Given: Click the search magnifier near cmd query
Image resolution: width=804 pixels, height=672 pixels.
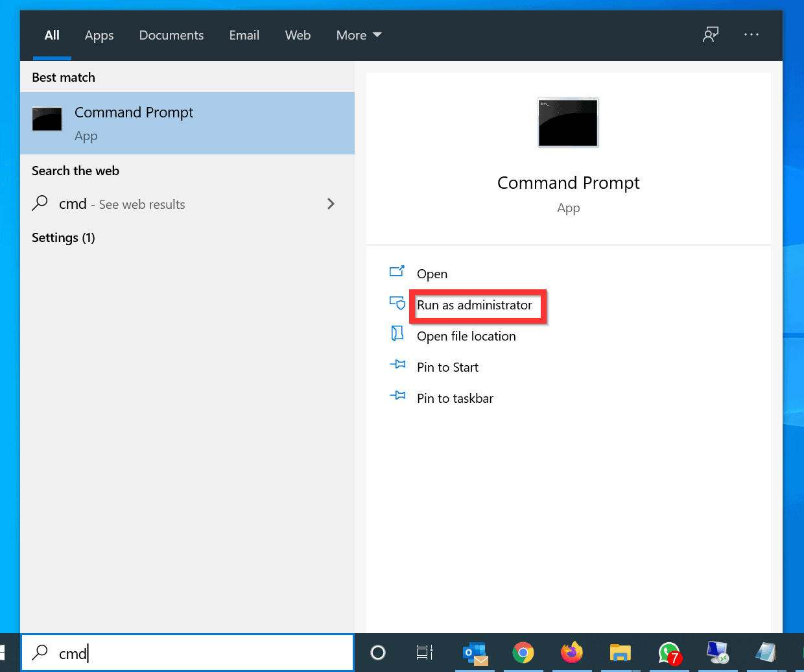Looking at the screenshot, I should pos(40,653).
